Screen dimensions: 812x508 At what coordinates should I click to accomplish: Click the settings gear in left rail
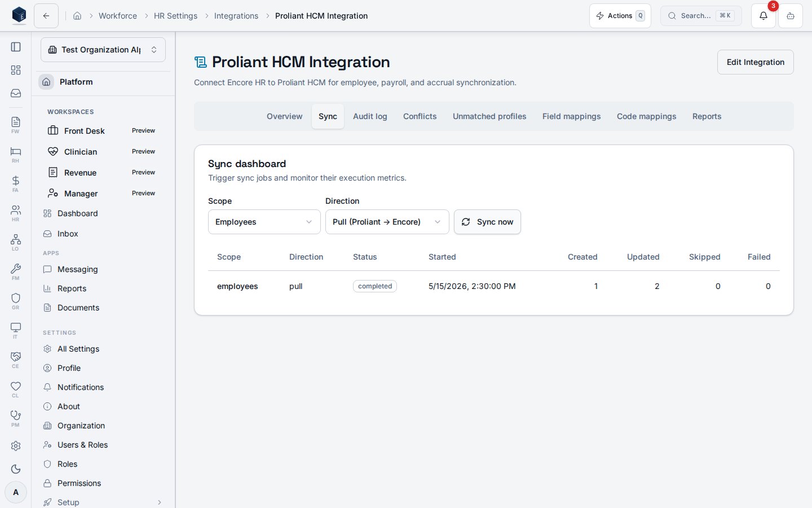[x=16, y=446]
